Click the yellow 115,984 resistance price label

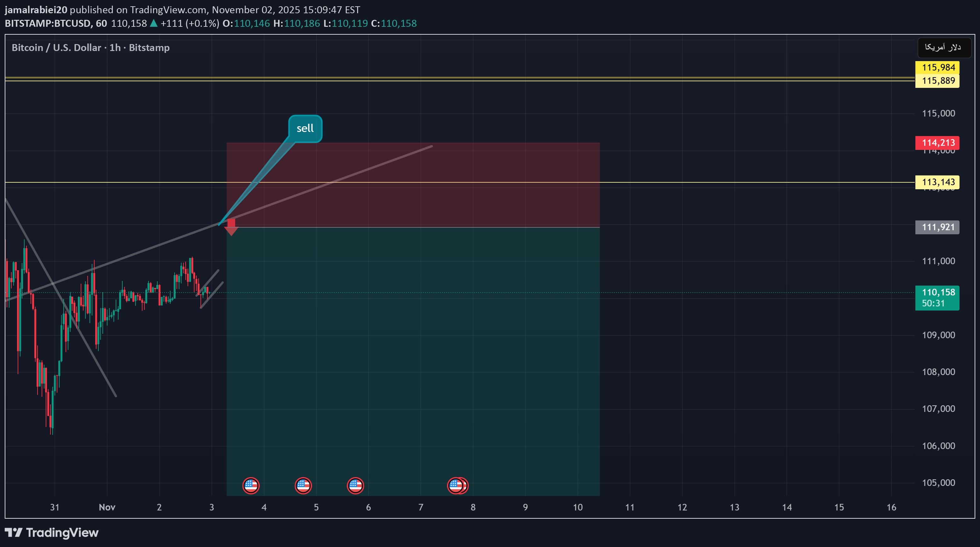pyautogui.click(x=937, y=67)
